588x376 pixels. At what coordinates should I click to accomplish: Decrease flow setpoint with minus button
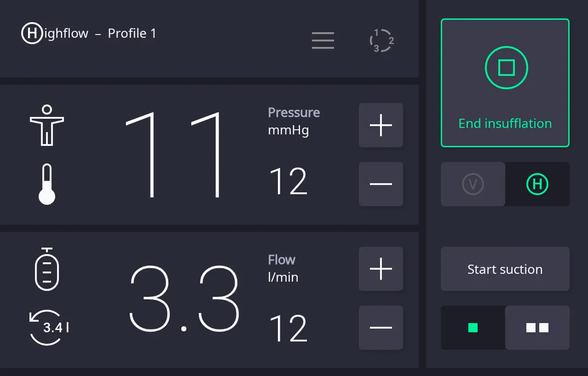click(381, 328)
